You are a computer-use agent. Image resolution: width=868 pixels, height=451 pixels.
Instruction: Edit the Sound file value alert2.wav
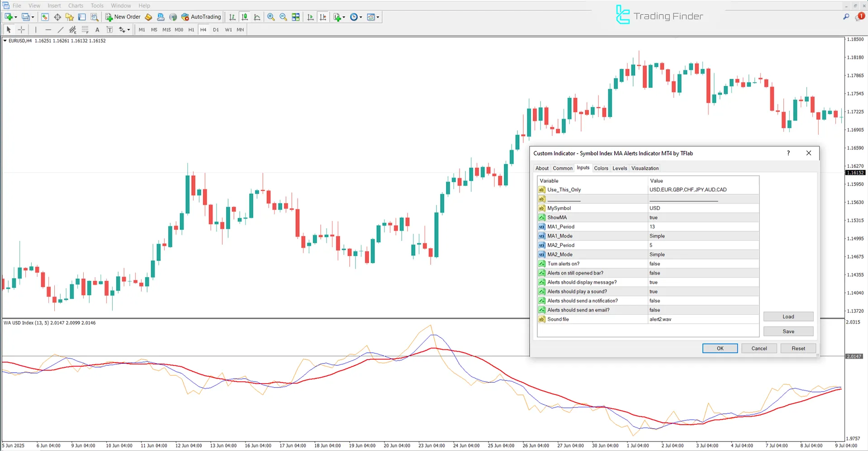[x=703, y=319]
